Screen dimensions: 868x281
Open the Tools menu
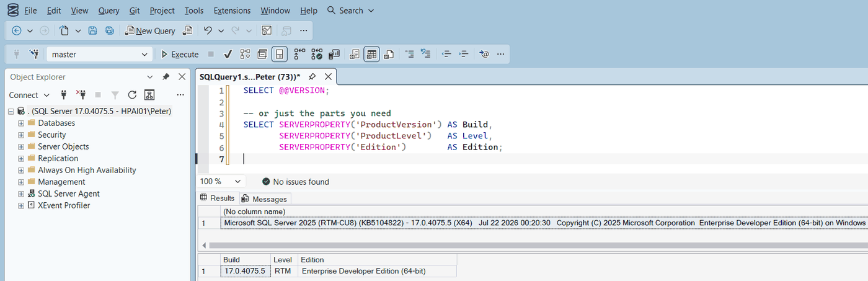click(194, 11)
